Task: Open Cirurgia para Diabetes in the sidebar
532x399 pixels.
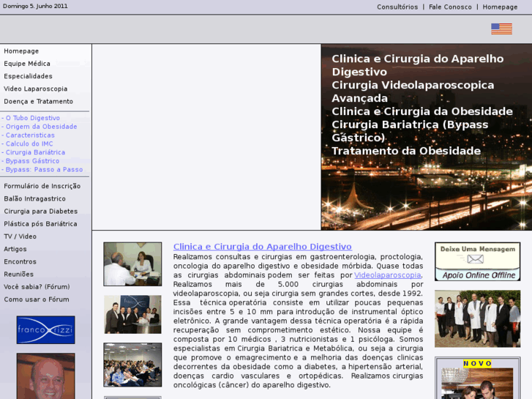Action: [x=41, y=212]
